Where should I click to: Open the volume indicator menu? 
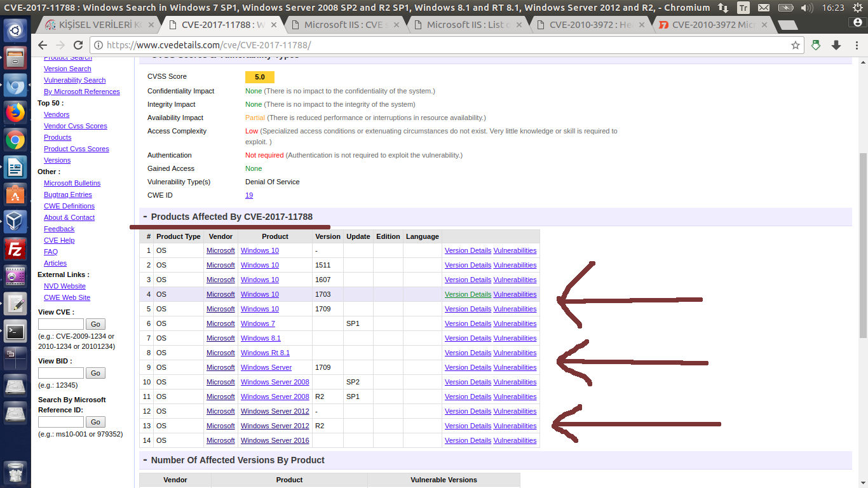[807, 8]
